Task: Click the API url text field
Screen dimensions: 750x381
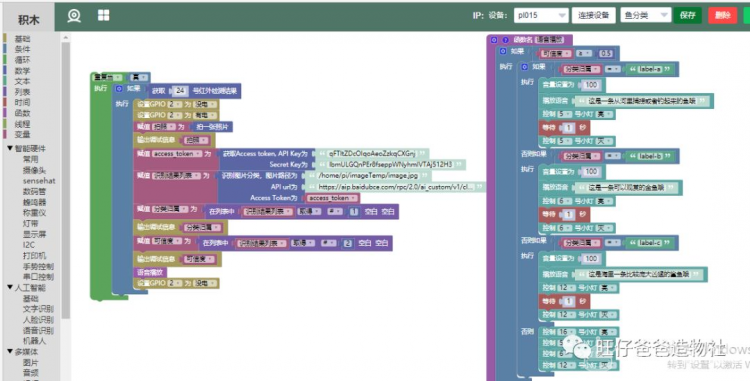Action: click(397, 187)
